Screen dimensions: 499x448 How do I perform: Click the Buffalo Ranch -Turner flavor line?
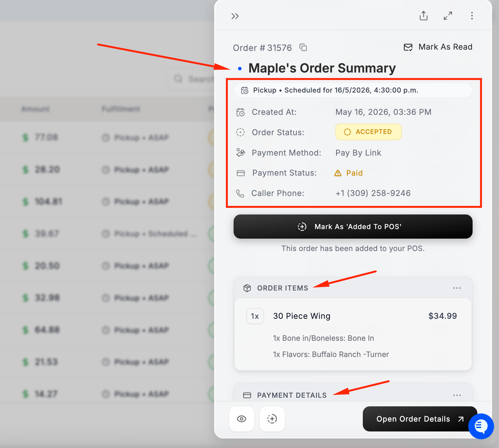coord(331,354)
